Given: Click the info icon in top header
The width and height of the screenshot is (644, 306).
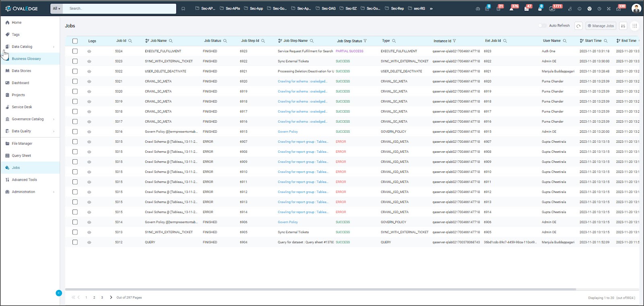Looking at the screenshot, I should coord(580,8).
